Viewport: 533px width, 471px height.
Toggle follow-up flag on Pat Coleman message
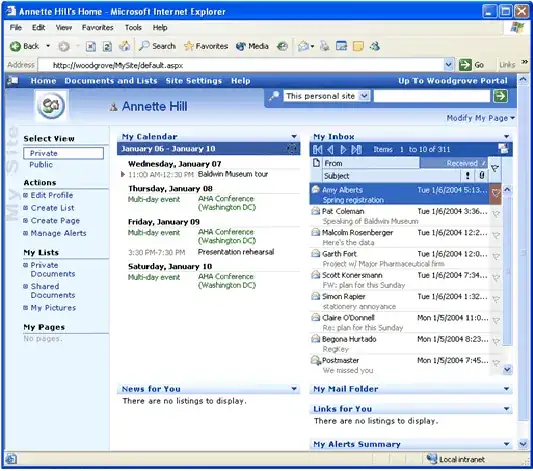pos(496,214)
